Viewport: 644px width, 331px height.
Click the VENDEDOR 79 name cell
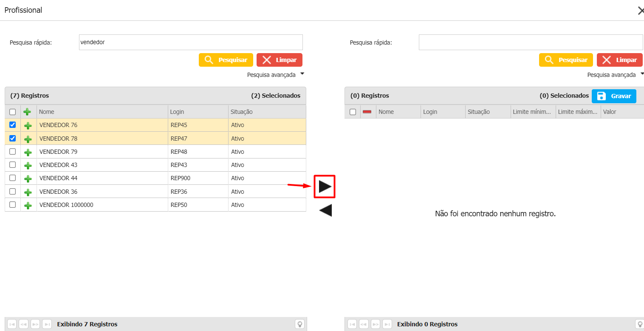(102, 152)
